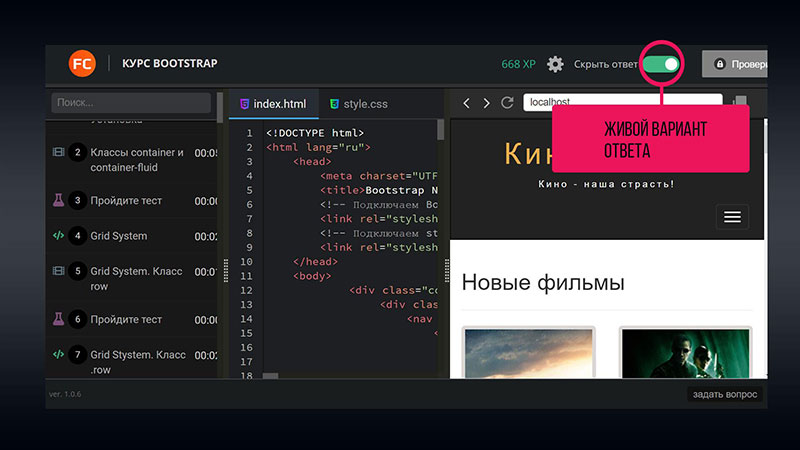Viewport: 800px width, 450px height.
Task: Switch to the index.html tab
Action: (x=272, y=103)
